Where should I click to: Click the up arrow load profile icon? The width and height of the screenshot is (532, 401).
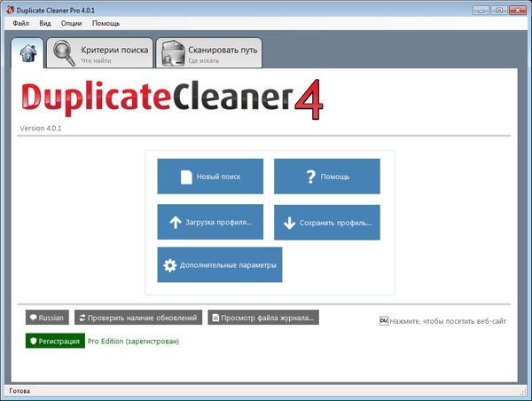[174, 222]
